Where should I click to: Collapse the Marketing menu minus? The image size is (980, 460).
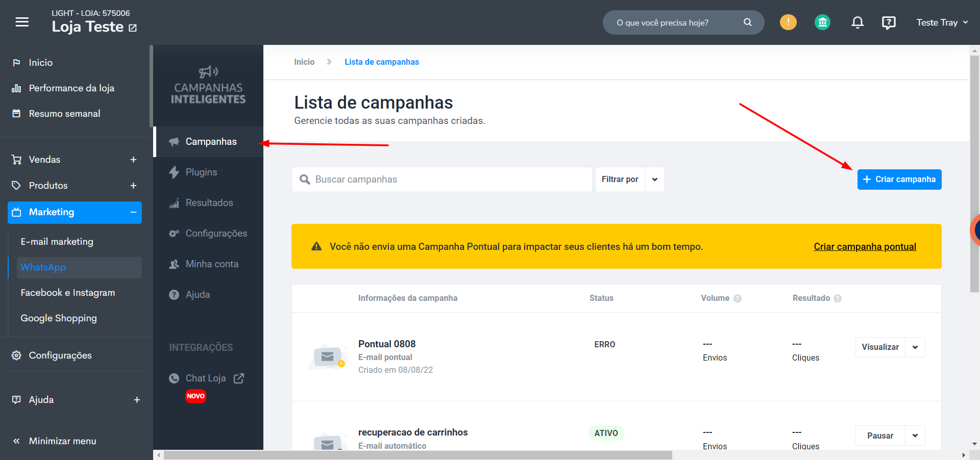coord(133,212)
